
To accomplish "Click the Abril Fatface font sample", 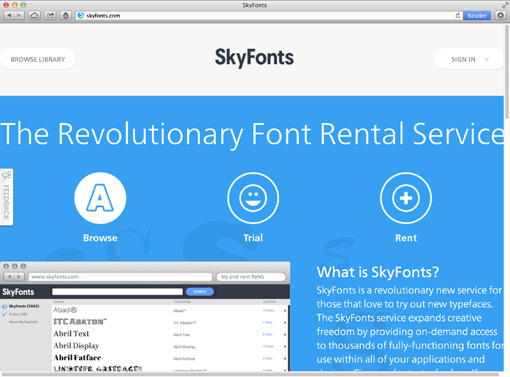I will click(x=77, y=358).
